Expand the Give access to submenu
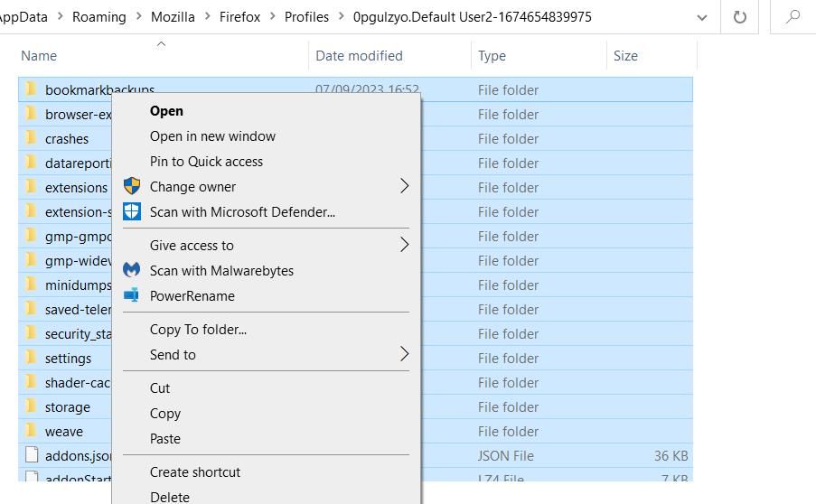The height and width of the screenshot is (504, 816). click(x=404, y=245)
